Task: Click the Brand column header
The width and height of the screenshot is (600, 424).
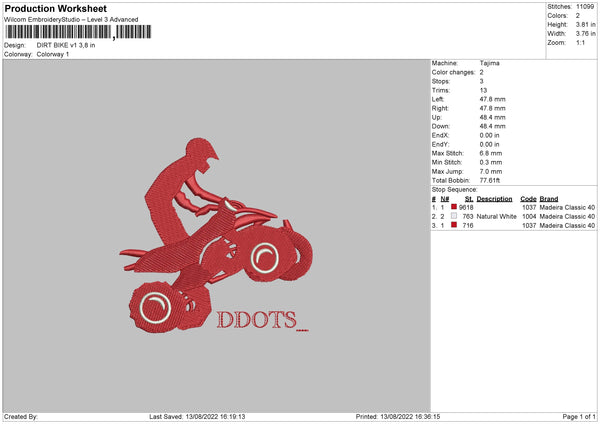Action: (x=549, y=198)
